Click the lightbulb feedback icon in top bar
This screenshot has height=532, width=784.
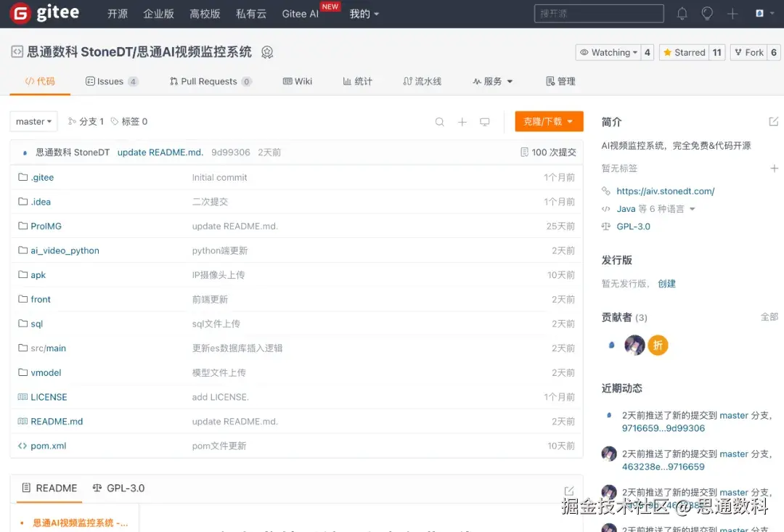707,13
